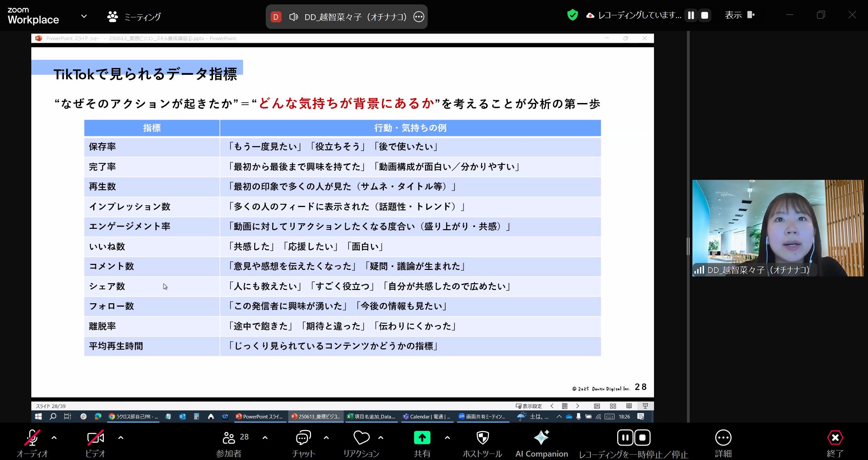This screenshot has width=868, height=460.
Task: Click the cloud recording status icon
Action: pos(590,16)
